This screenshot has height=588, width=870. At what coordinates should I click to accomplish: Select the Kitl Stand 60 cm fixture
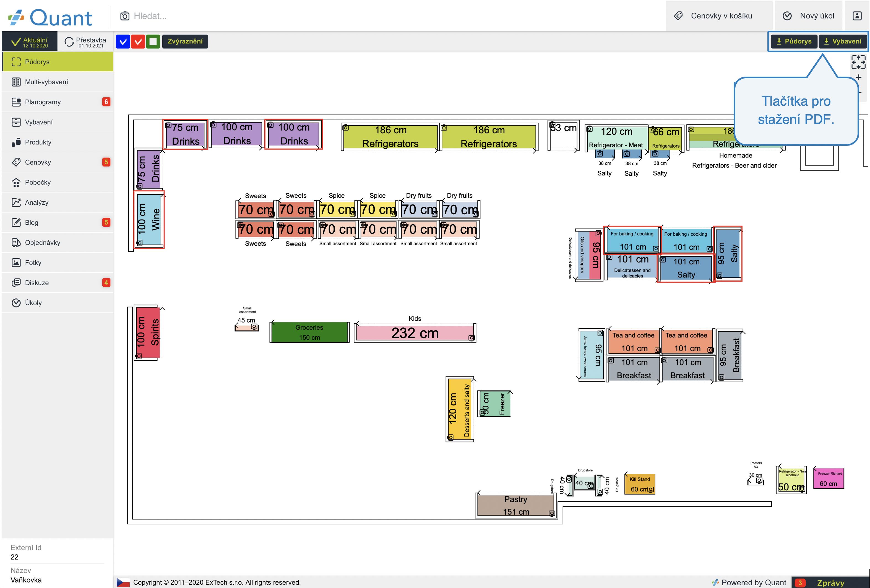pos(640,484)
